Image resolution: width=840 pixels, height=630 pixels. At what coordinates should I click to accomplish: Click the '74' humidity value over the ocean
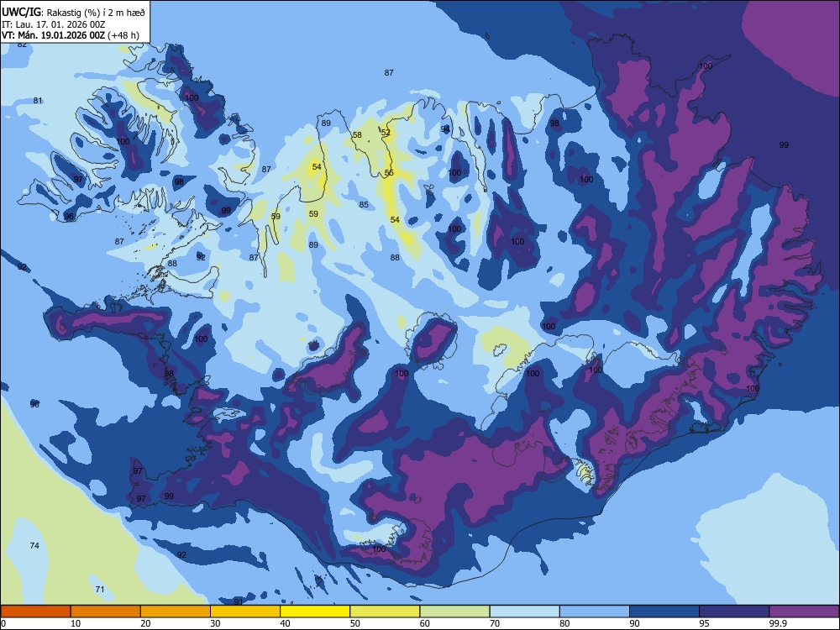(x=34, y=545)
